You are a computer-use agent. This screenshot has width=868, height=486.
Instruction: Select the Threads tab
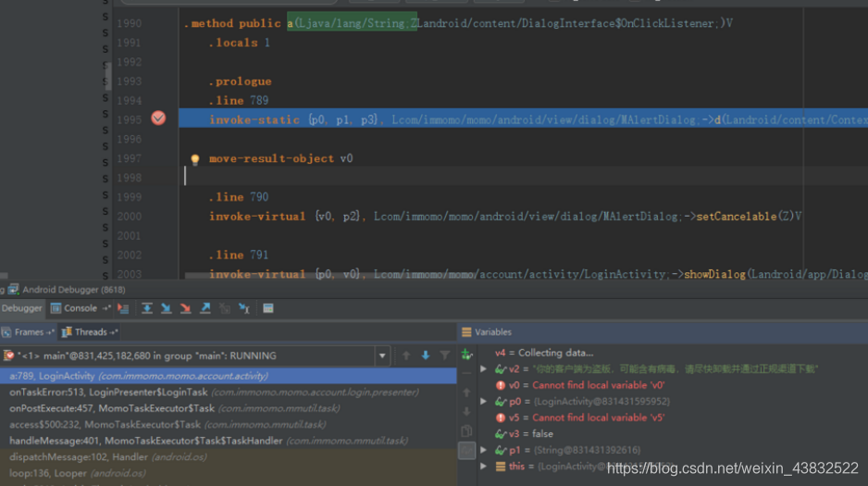[x=90, y=332]
